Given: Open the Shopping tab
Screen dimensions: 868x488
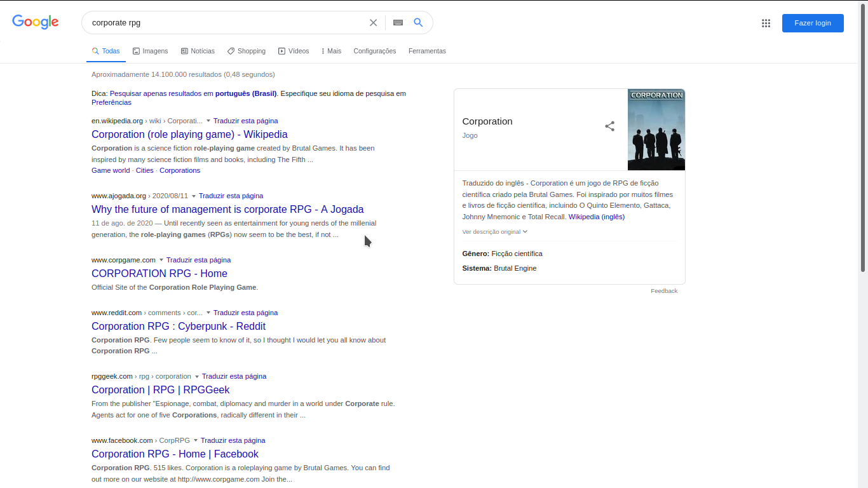Looking at the screenshot, I should (x=247, y=51).
